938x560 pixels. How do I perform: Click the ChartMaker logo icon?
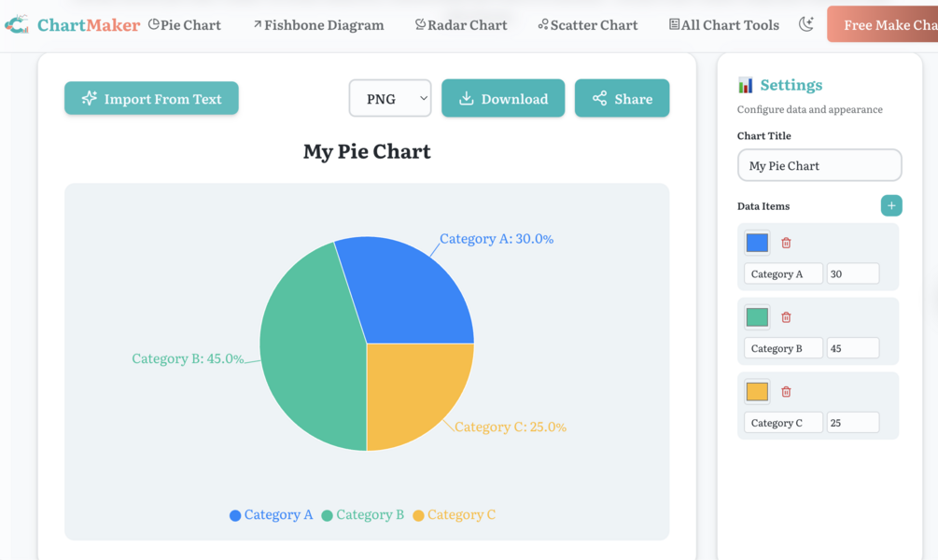click(x=17, y=24)
